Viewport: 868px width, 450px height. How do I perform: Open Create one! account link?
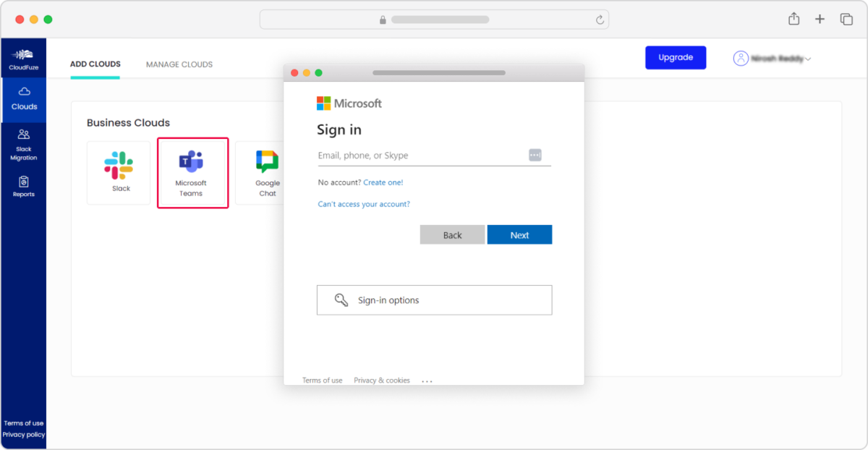[384, 182]
